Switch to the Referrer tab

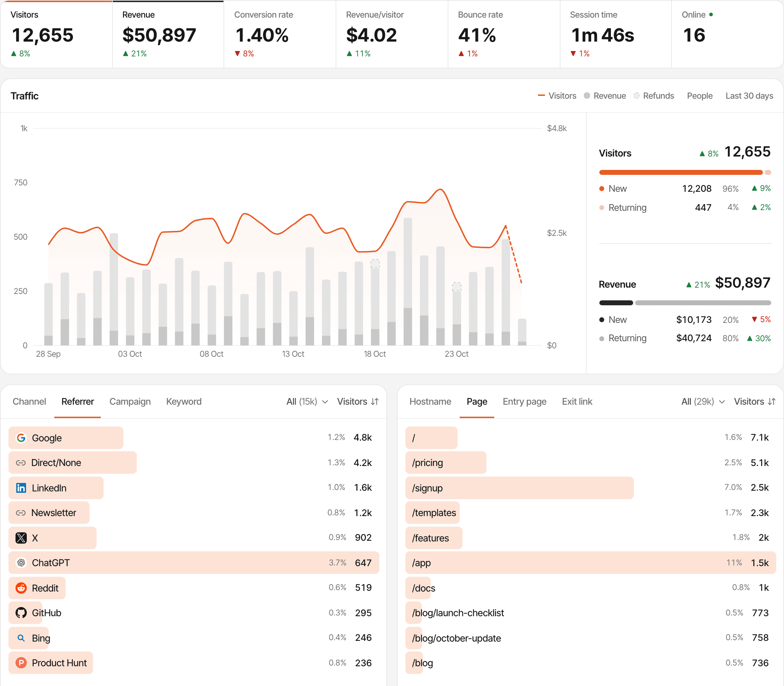click(77, 401)
